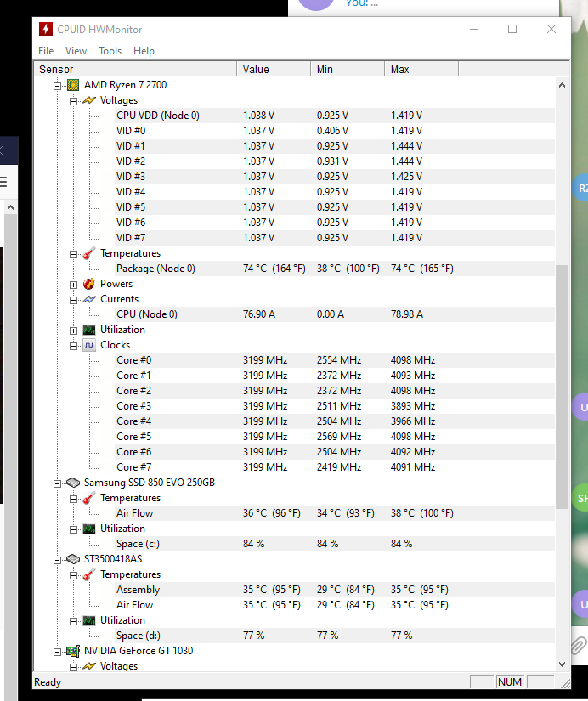The width and height of the screenshot is (588, 701).
Task: Click the Value column header
Action: [x=274, y=70]
